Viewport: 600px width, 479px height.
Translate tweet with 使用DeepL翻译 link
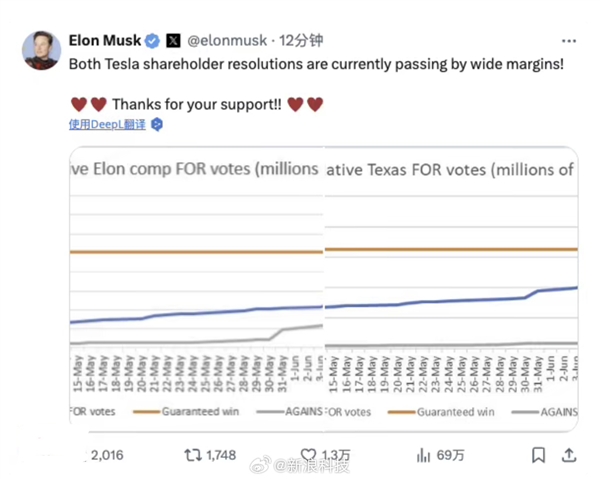(x=107, y=125)
